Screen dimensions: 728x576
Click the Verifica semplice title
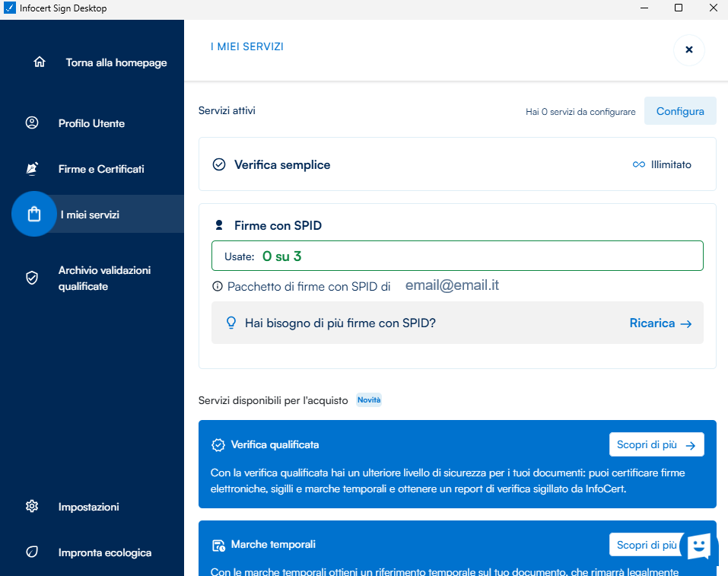click(x=282, y=165)
